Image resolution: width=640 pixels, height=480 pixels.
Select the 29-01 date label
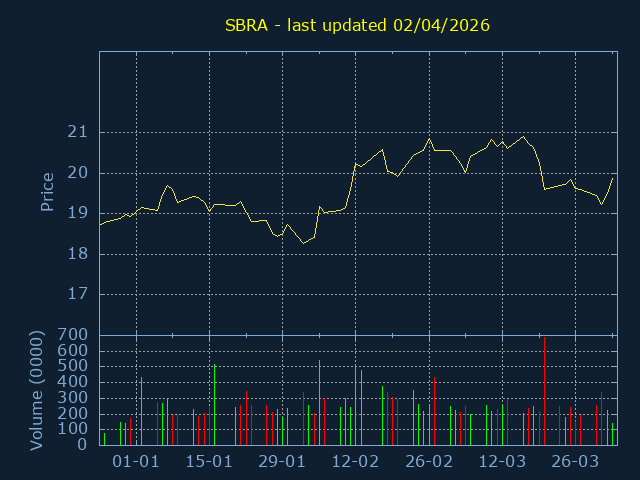click(x=282, y=462)
